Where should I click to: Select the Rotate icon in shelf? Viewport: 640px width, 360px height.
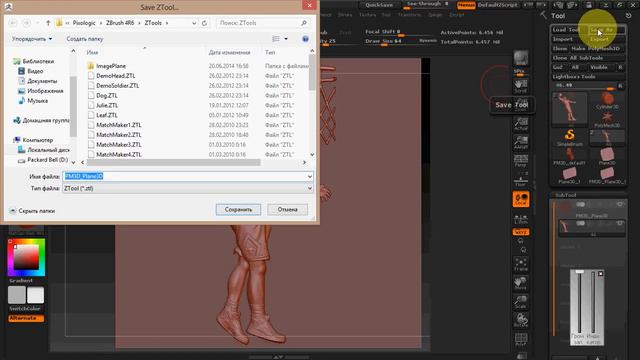(521, 320)
